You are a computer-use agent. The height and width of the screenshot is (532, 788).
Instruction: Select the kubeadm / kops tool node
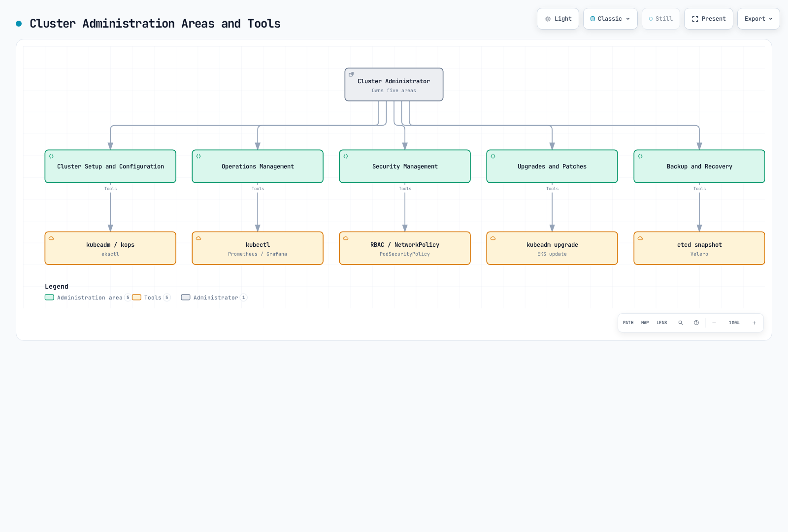coord(110,248)
